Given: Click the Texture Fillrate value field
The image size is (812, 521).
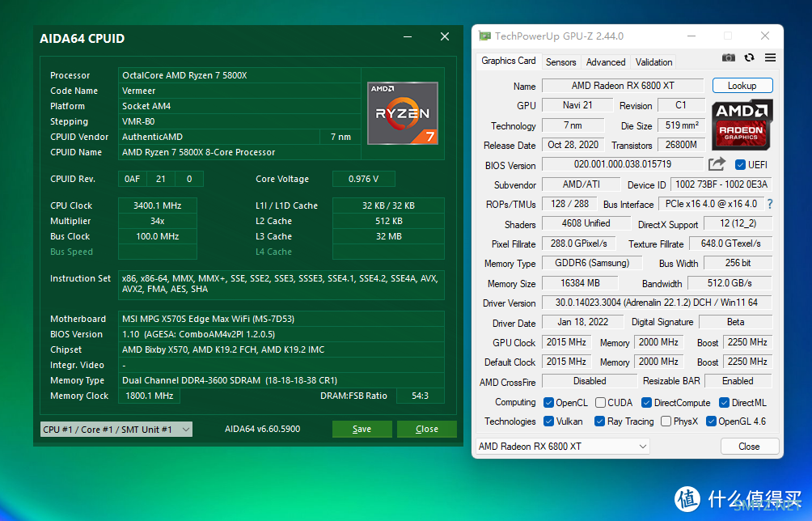Looking at the screenshot, I should tap(730, 243).
